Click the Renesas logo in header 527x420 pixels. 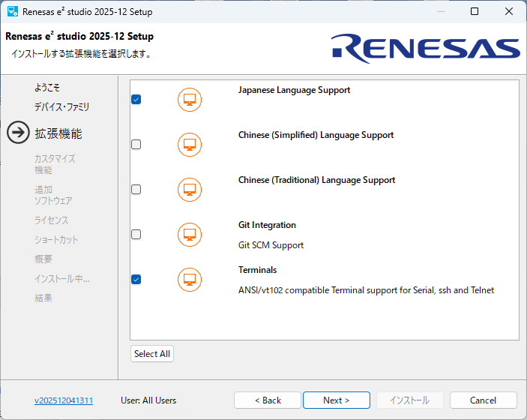coord(425,49)
